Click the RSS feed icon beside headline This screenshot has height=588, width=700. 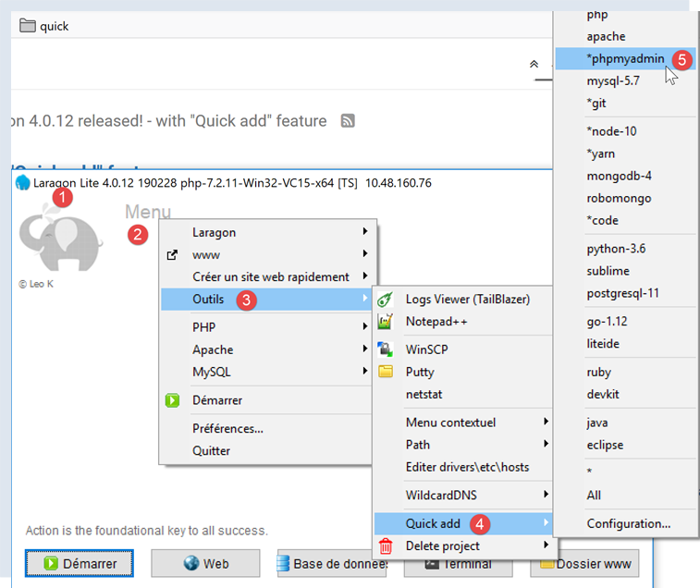349,121
